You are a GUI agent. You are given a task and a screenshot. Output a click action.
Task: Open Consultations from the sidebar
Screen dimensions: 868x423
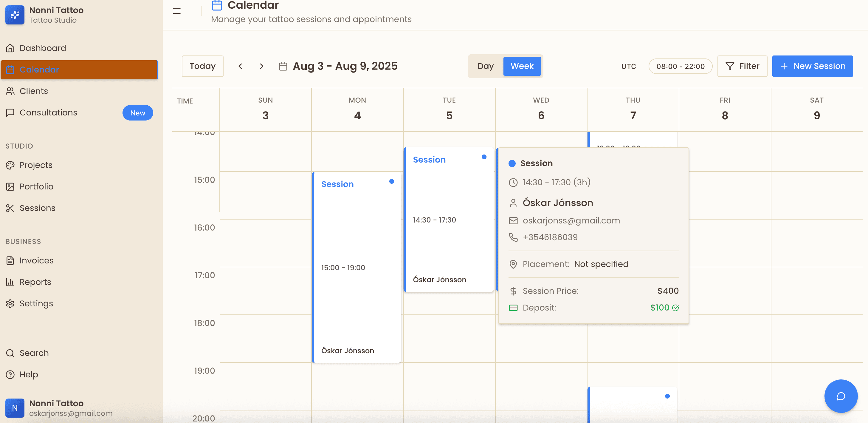tap(49, 112)
